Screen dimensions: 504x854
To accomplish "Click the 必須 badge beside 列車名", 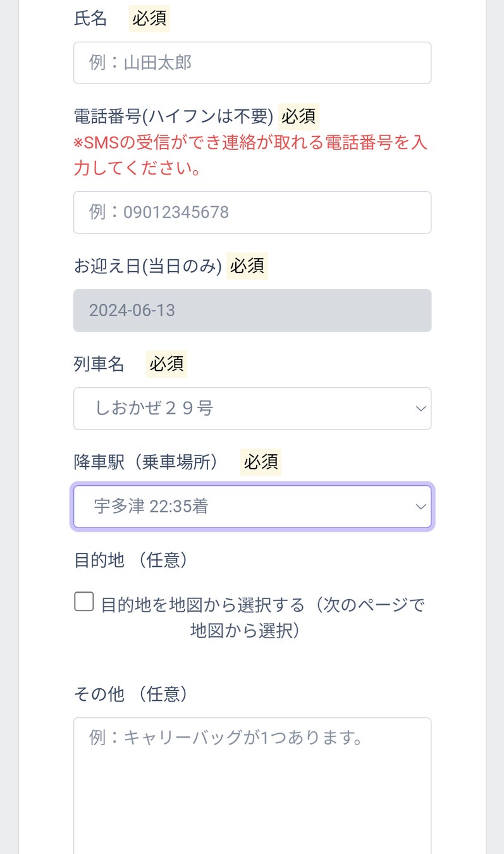I will pos(166,364).
